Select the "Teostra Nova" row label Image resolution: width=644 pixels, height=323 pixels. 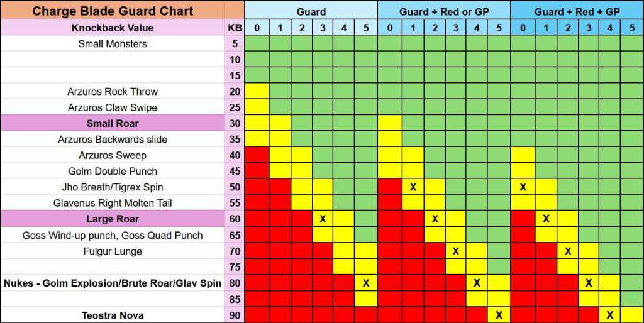click(113, 315)
